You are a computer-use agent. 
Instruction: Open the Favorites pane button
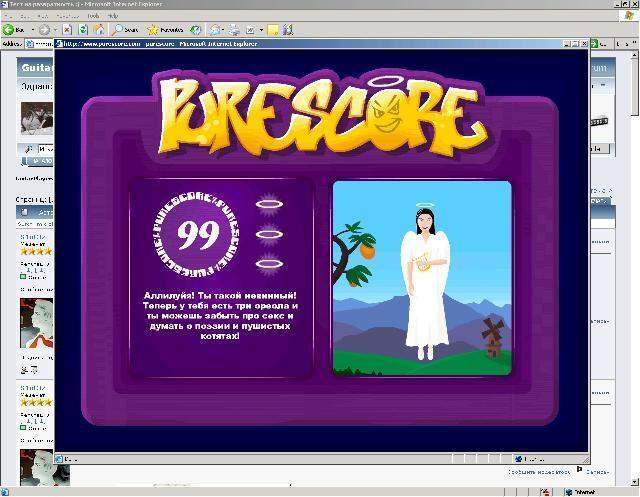pos(165,30)
